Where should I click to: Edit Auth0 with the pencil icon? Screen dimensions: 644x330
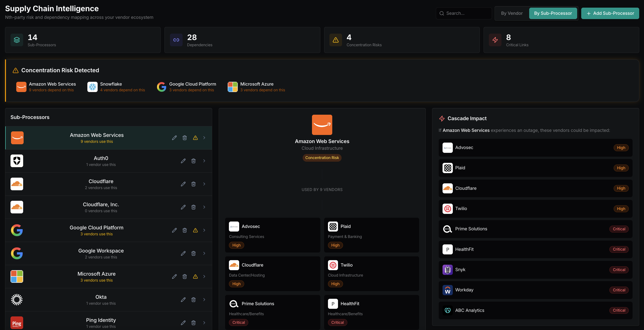(x=183, y=161)
